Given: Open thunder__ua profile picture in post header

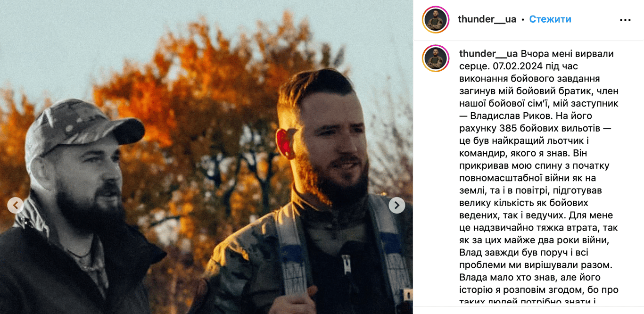Looking at the screenshot, I should [x=436, y=20].
